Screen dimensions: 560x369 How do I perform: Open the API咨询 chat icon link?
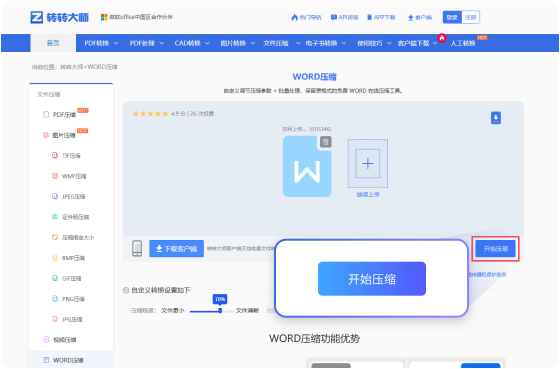(x=344, y=17)
